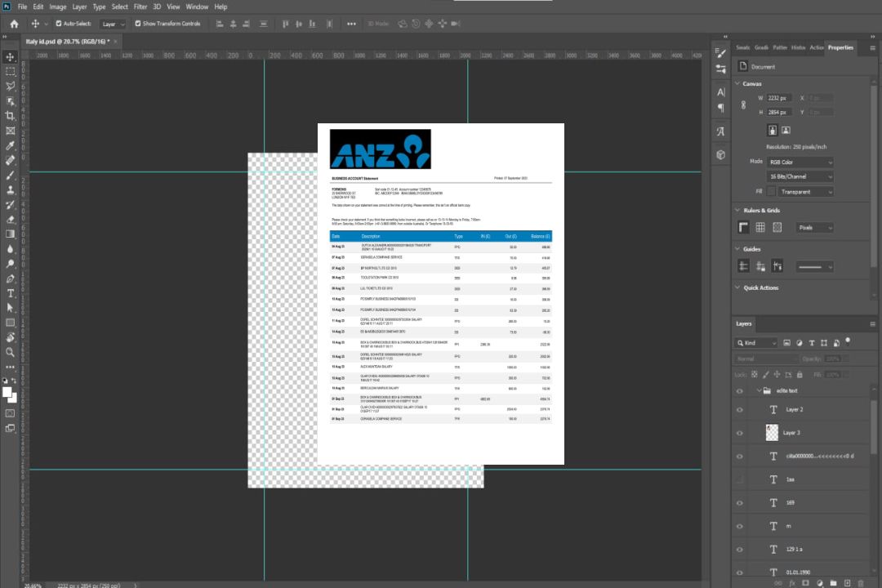The width and height of the screenshot is (882, 588).
Task: Toggle the Auto-Select checkbox
Action: [x=59, y=24]
